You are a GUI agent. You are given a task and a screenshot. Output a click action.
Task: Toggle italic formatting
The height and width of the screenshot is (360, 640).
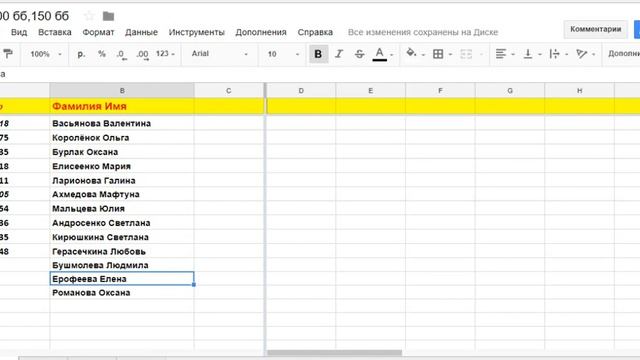(x=339, y=54)
